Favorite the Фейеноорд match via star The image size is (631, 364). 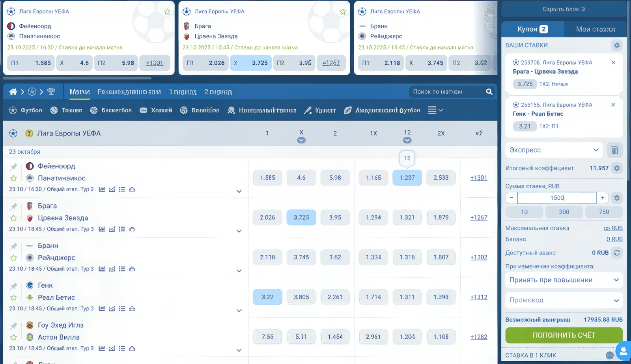pyautogui.click(x=13, y=179)
